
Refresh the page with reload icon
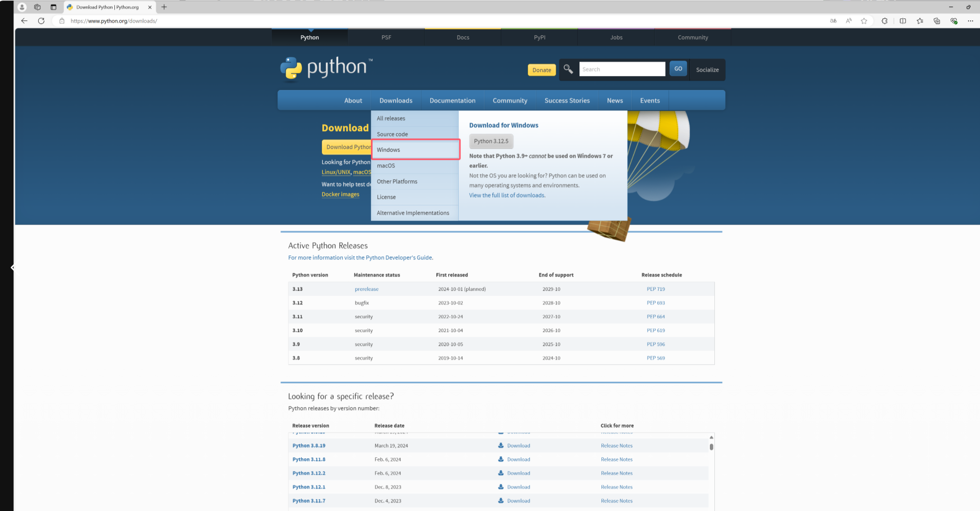coord(41,21)
